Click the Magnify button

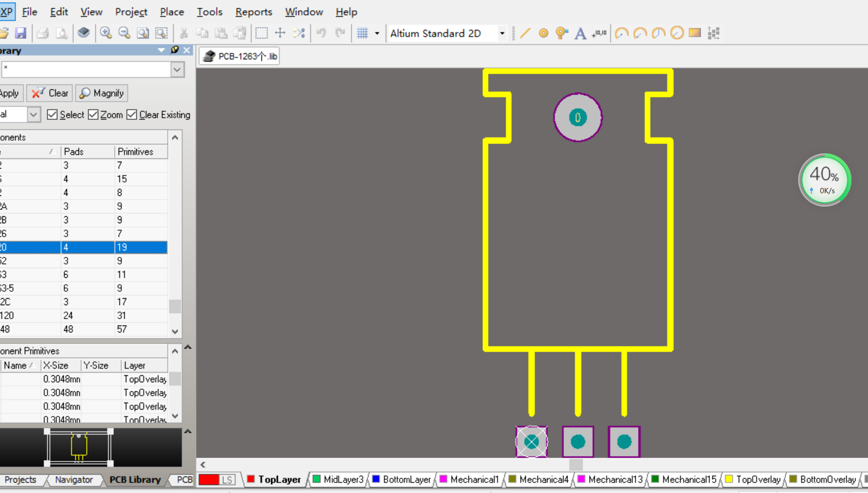tap(102, 93)
